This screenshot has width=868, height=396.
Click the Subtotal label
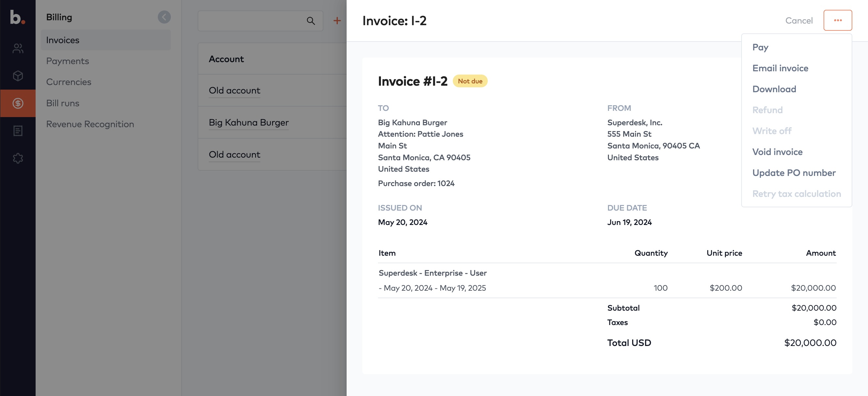click(x=623, y=308)
